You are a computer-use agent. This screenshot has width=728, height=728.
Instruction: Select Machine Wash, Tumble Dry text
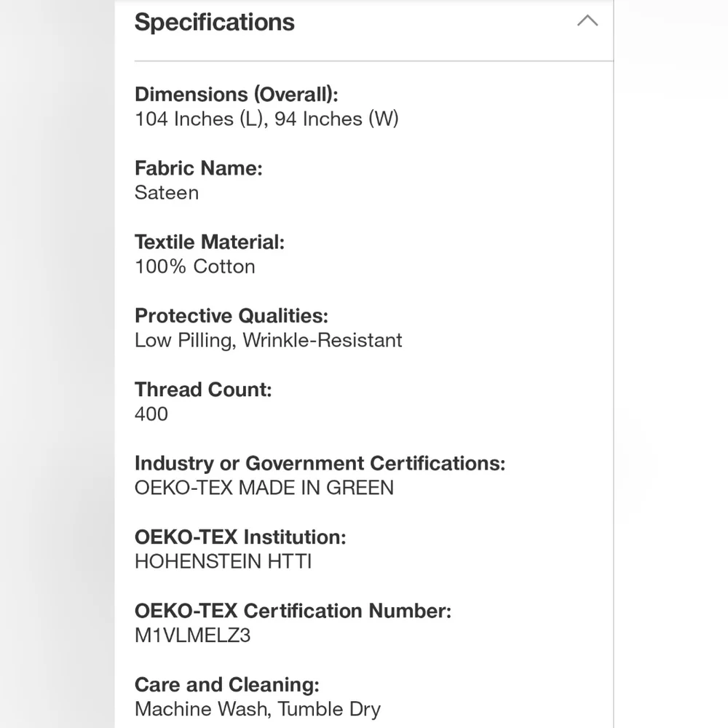(258, 709)
